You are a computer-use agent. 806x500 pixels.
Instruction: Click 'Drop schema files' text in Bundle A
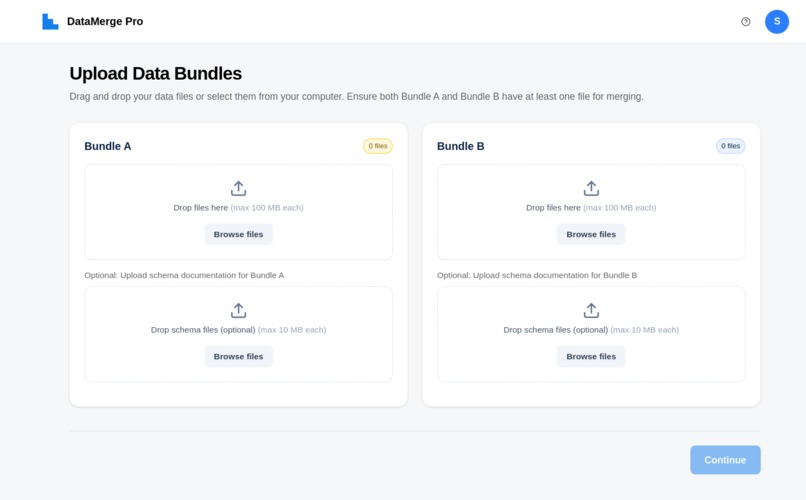[x=184, y=330]
